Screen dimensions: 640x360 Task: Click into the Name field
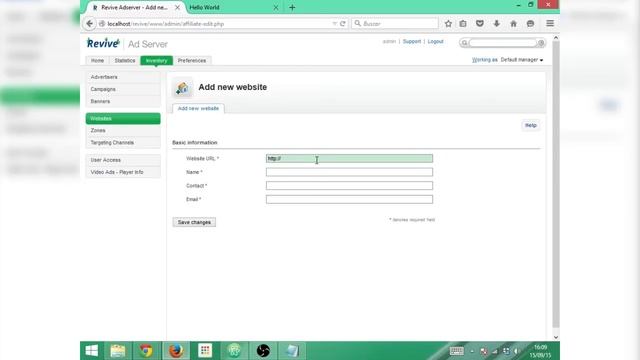349,172
